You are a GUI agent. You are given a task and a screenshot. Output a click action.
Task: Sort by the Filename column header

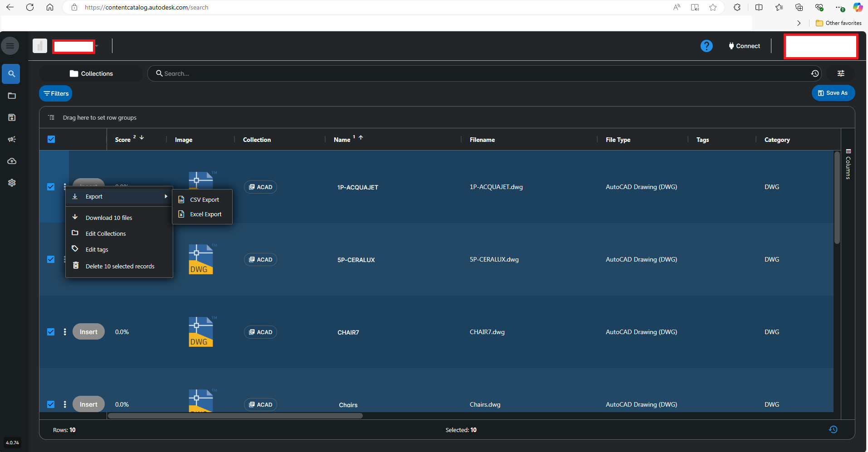tap(482, 140)
